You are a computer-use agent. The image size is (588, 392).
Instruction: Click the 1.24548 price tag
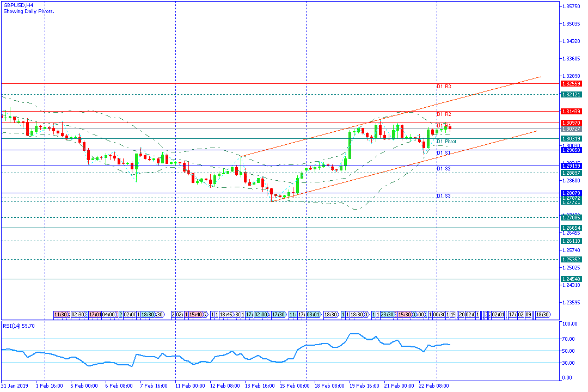571,279
